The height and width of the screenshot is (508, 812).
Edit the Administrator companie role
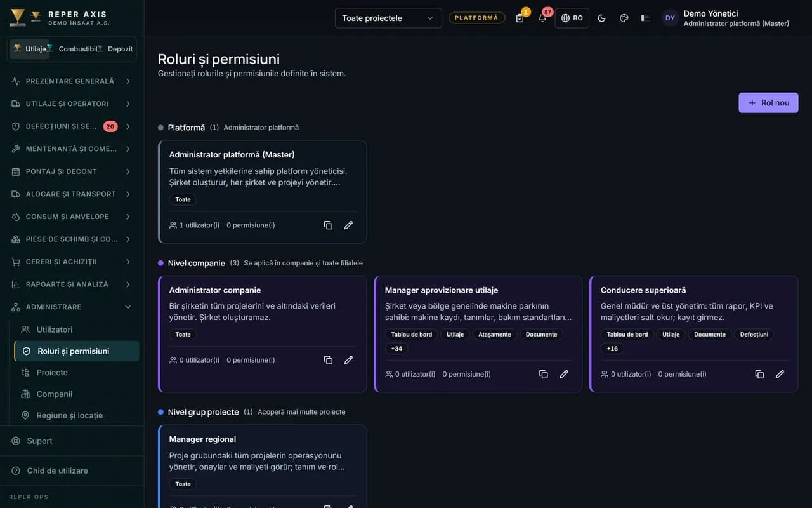[348, 360]
